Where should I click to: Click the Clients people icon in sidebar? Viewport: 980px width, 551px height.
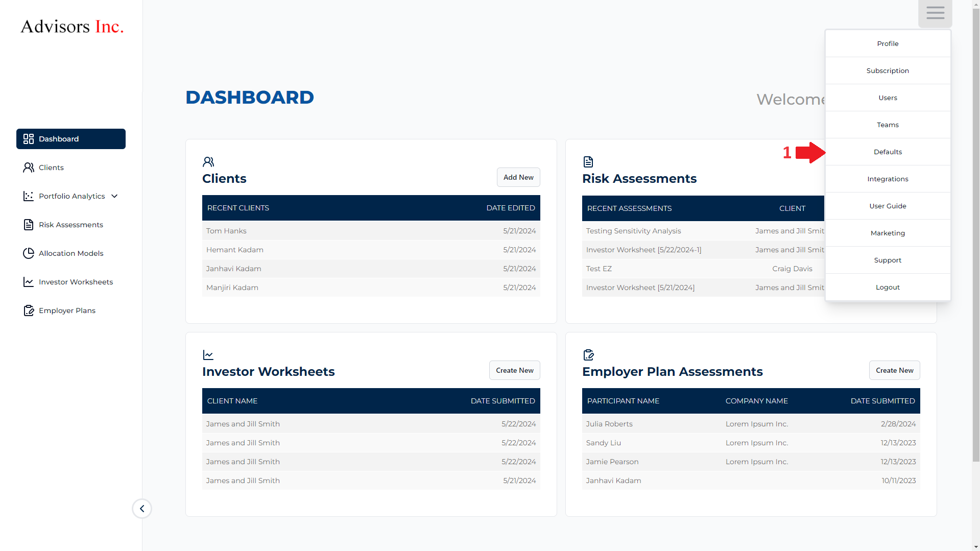[x=29, y=167]
